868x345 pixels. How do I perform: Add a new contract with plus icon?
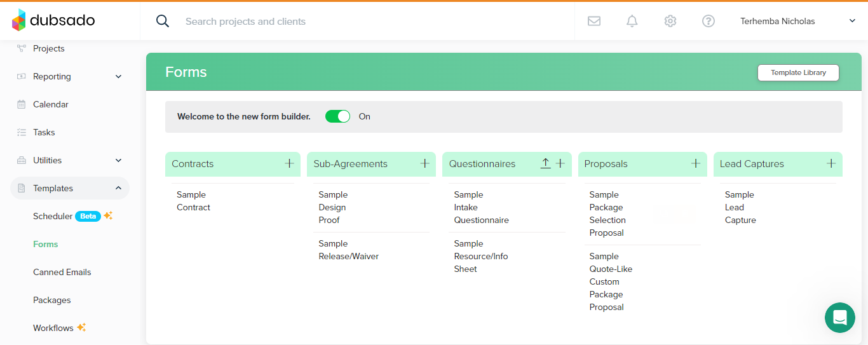click(289, 163)
